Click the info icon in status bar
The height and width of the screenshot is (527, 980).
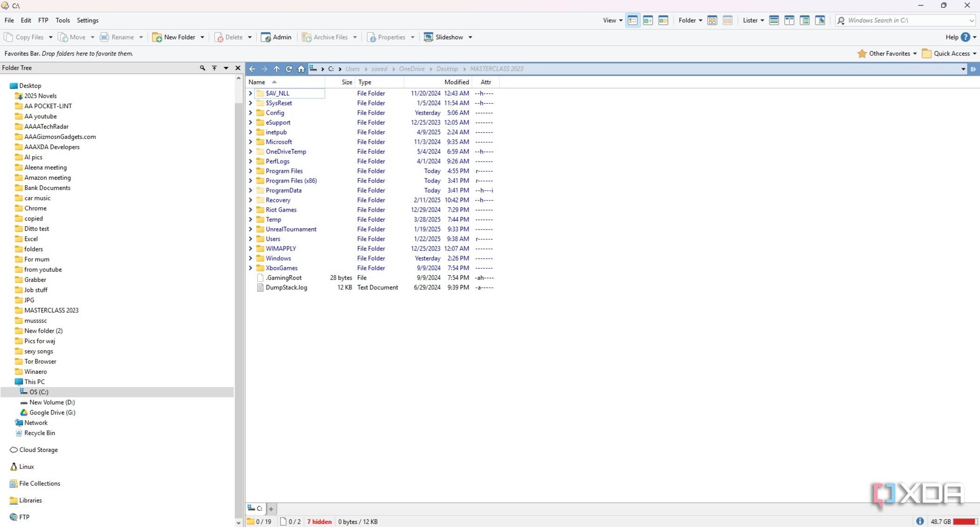920,521
